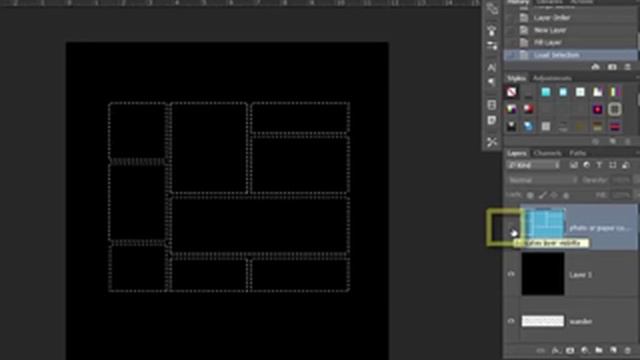Apply the red sphere style swatch
Image resolution: width=640 pixels, height=360 pixels.
(x=529, y=109)
